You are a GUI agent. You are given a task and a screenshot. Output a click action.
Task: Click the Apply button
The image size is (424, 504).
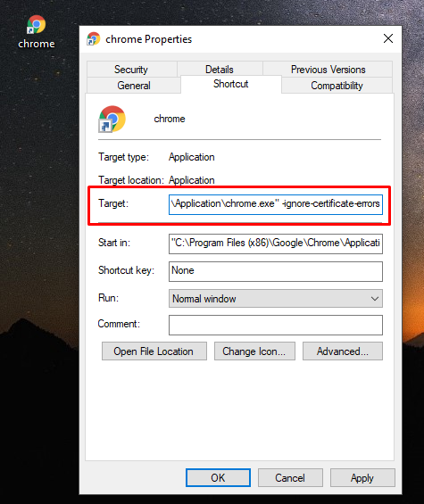point(362,477)
